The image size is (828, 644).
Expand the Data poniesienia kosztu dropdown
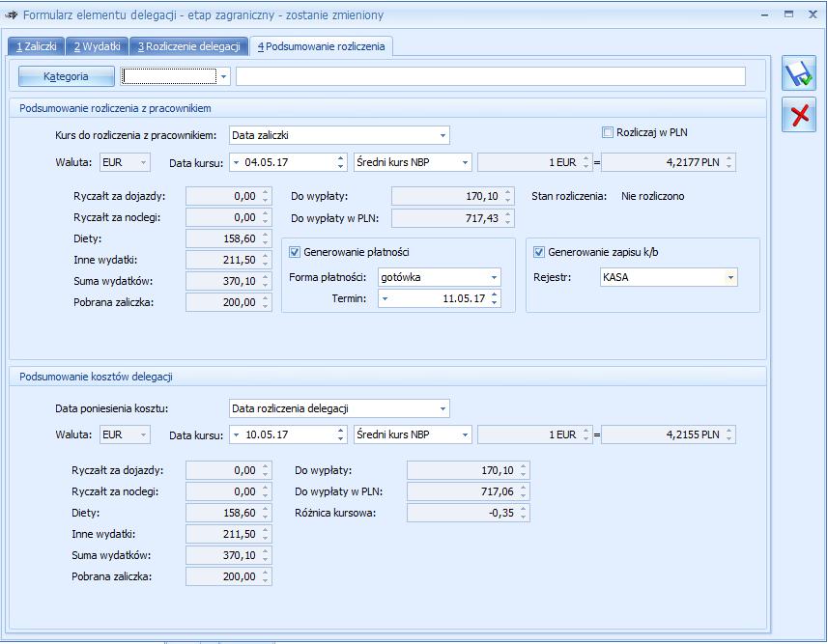(x=443, y=408)
